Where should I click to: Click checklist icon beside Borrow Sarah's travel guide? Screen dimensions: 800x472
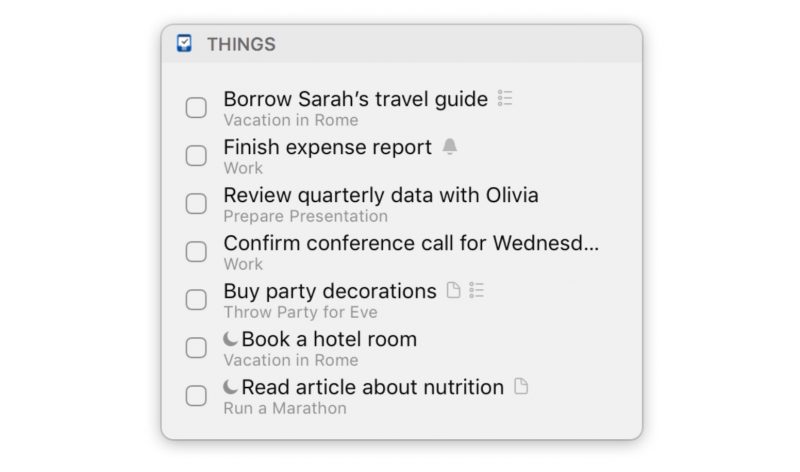[505, 98]
